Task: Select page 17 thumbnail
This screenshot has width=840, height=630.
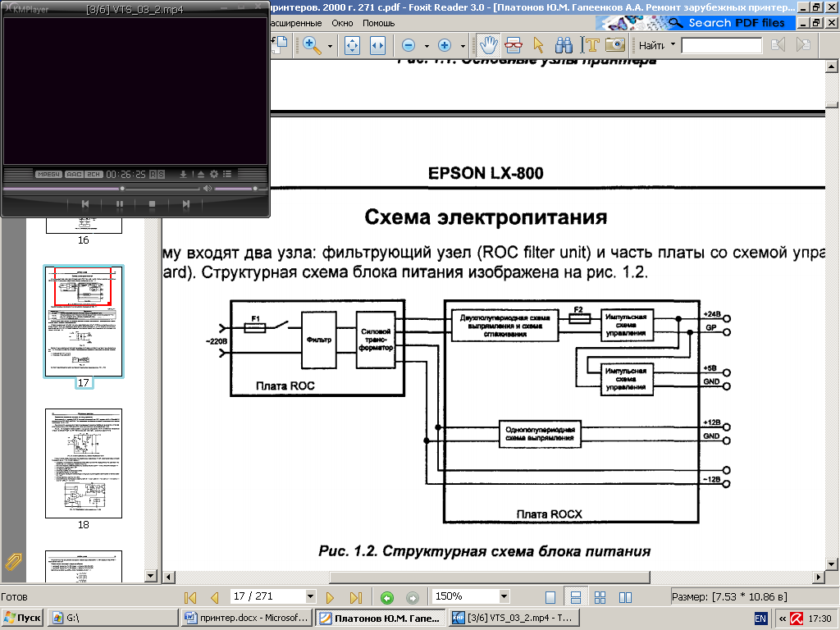Action: pyautogui.click(x=84, y=322)
